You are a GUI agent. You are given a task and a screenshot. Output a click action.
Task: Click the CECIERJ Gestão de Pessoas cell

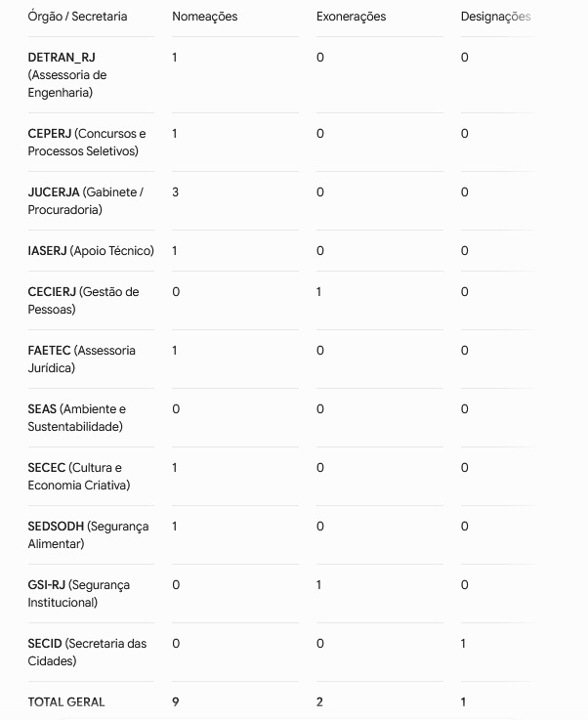point(83,300)
